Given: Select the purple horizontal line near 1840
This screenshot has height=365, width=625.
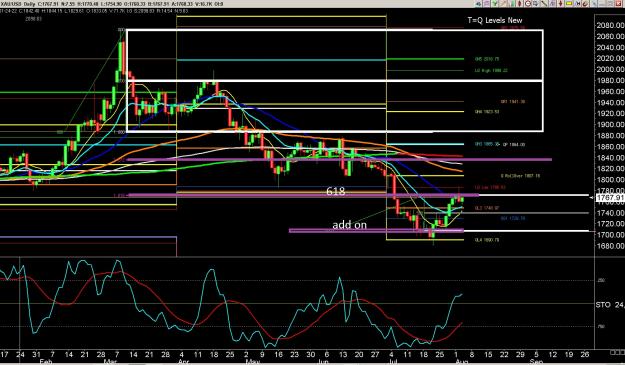Looking at the screenshot, I should [x=339, y=160].
